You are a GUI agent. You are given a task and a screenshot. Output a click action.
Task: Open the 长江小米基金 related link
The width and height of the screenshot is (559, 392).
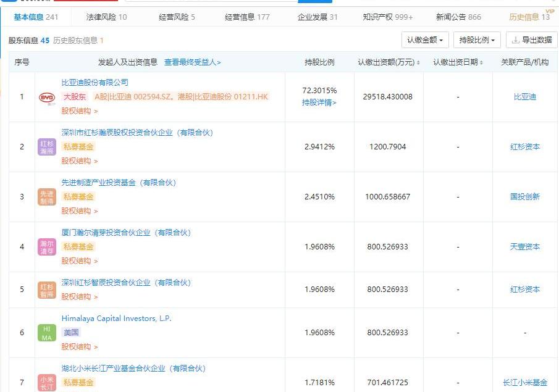(x=525, y=383)
